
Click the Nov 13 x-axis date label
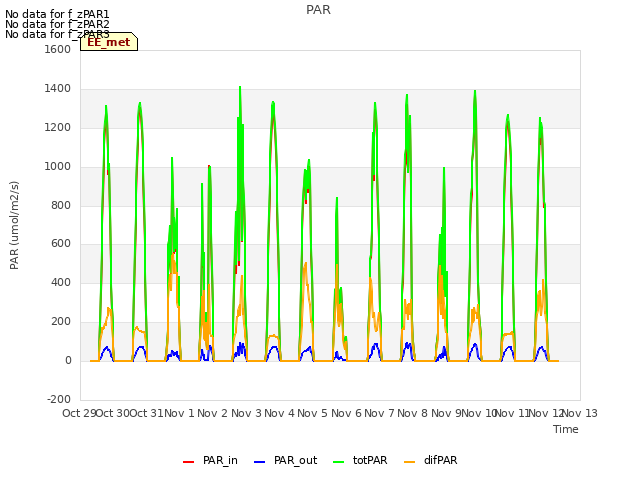(580, 413)
